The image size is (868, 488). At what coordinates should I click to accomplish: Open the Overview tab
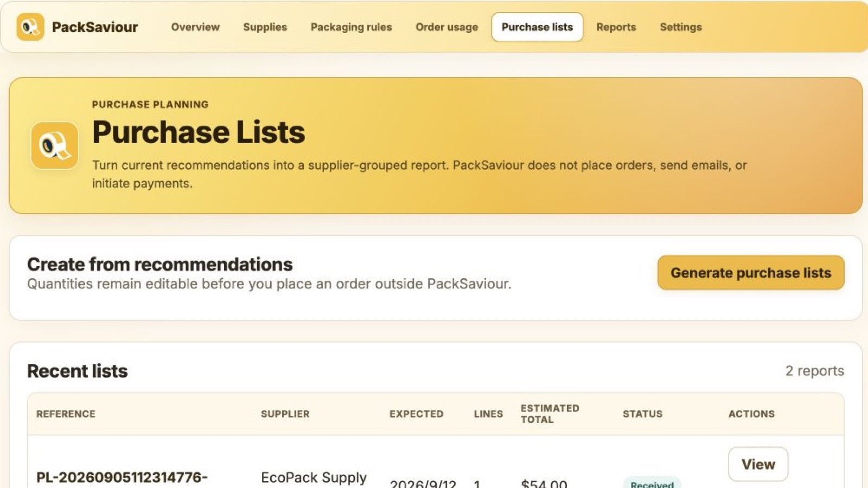195,27
